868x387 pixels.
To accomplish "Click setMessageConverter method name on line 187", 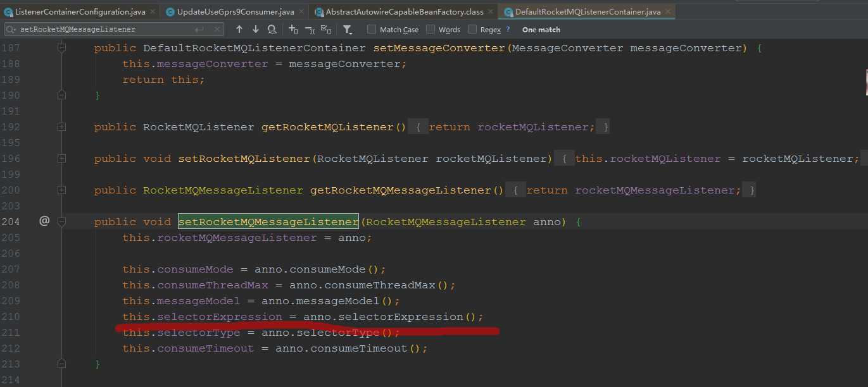I will [x=439, y=48].
